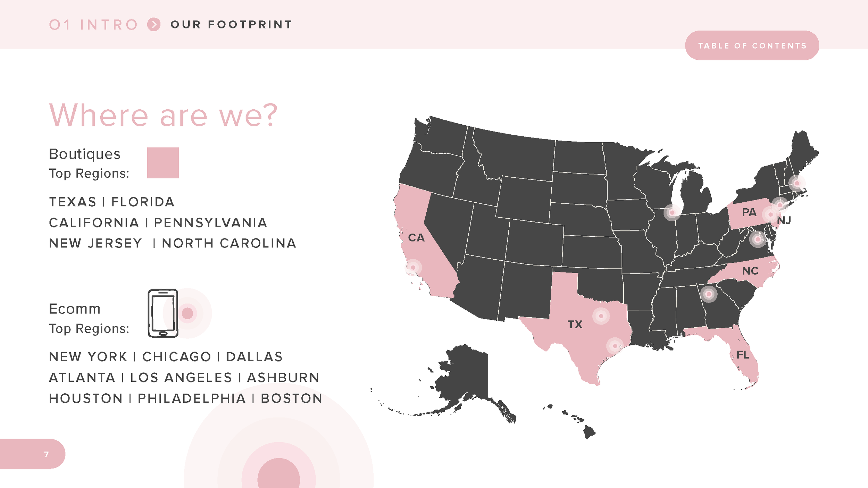Click the Houston marker on Texas coast

[x=615, y=346]
